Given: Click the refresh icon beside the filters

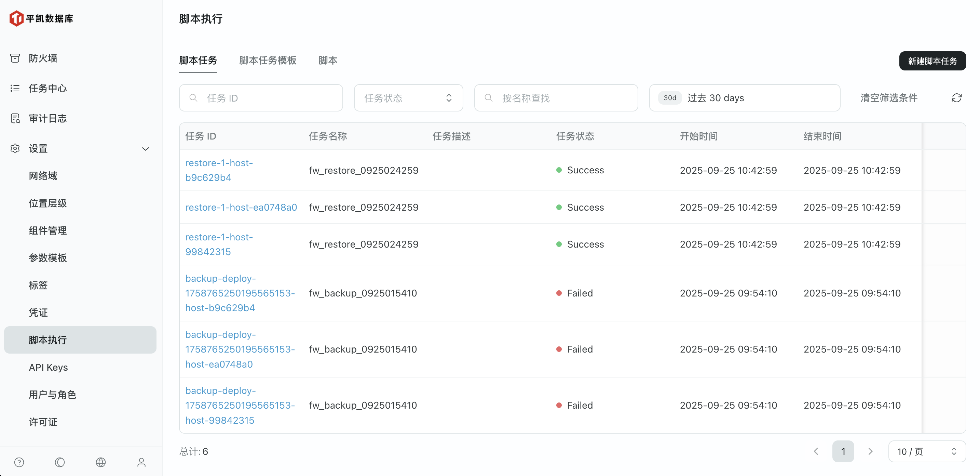Looking at the screenshot, I should [956, 98].
